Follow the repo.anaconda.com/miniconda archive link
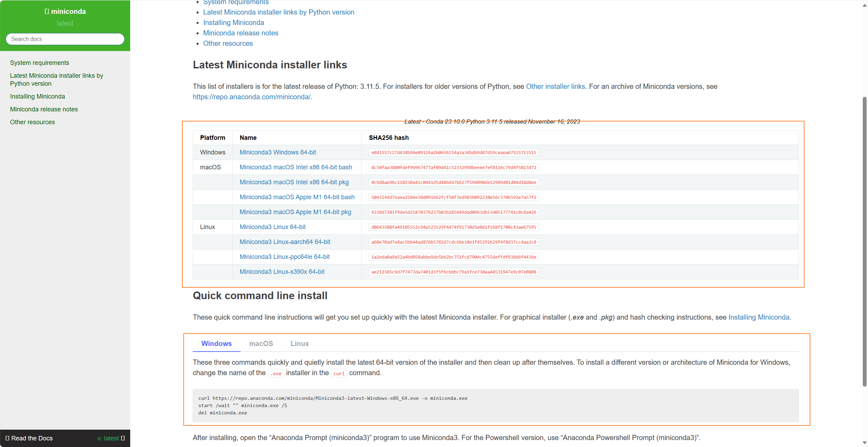Viewport: 868px width, 447px height. tap(251, 97)
